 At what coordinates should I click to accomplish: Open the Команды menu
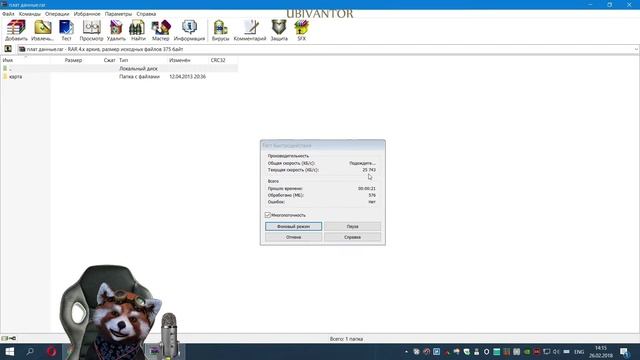click(x=30, y=14)
